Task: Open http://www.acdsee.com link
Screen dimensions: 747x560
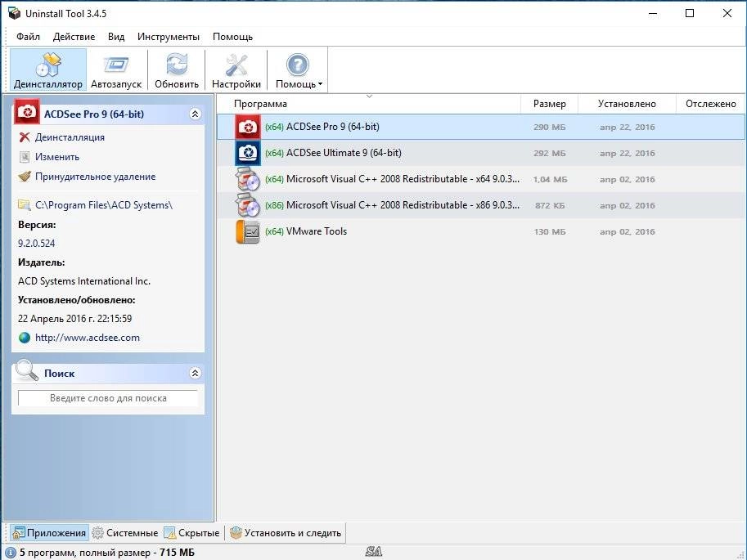Action: tap(88, 338)
